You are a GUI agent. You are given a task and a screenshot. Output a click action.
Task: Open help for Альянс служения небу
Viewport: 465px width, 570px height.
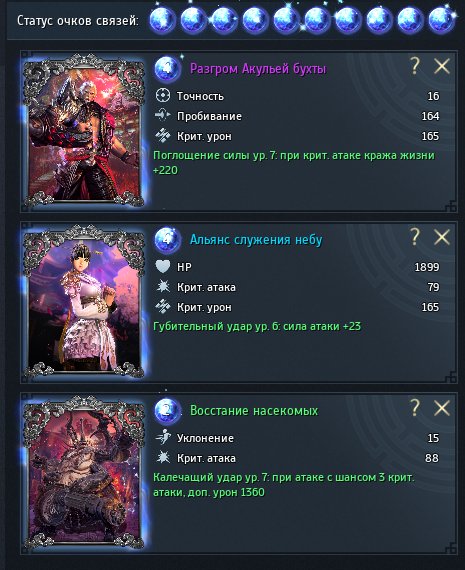click(x=415, y=237)
